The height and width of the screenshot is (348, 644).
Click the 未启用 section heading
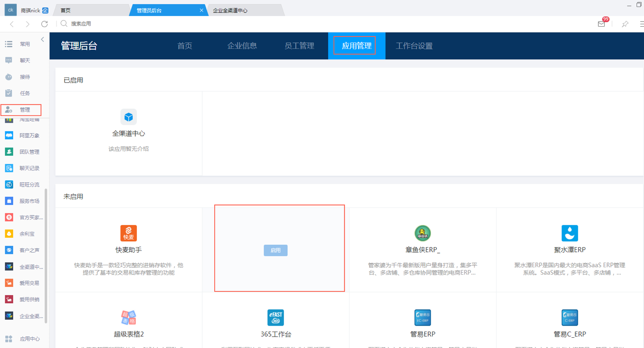(73, 197)
